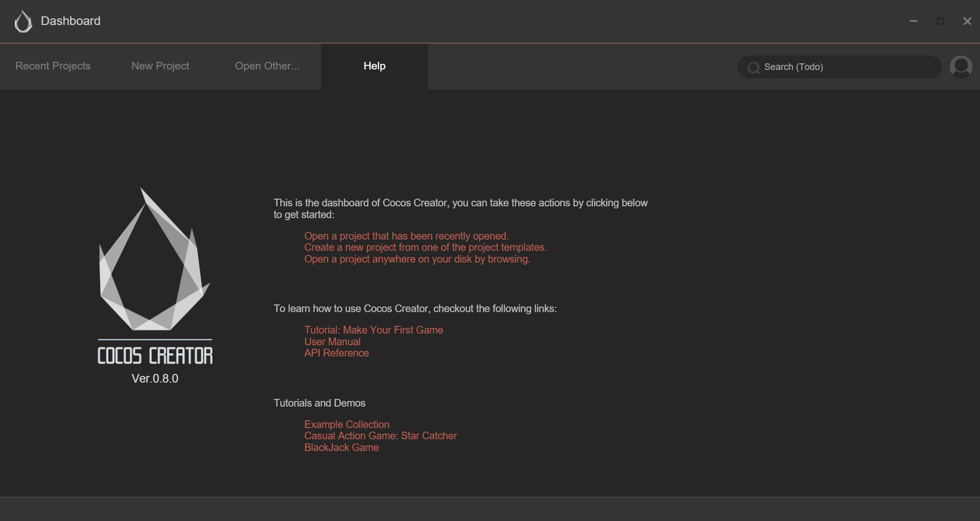The height and width of the screenshot is (521, 980).
Task: Click the open project by browsing link
Action: pos(417,259)
